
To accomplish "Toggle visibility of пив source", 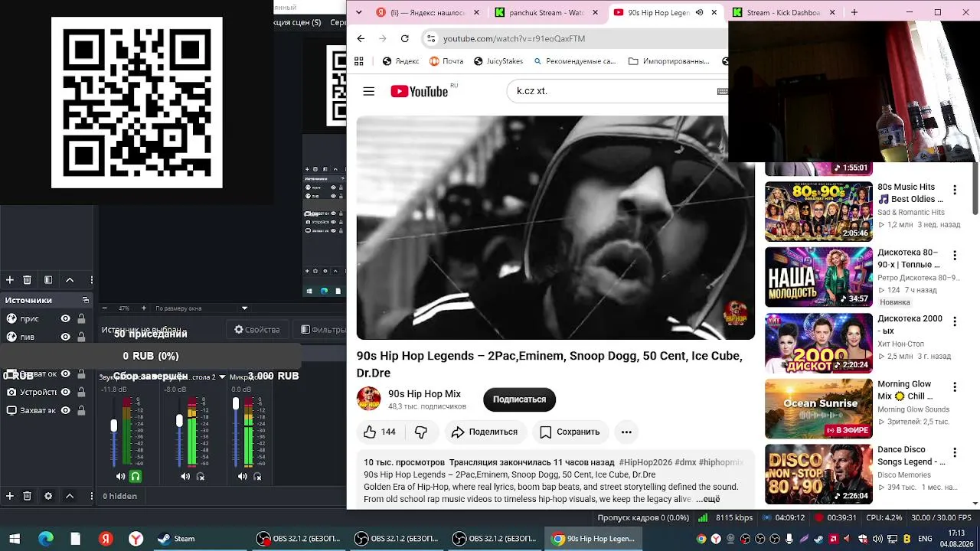I will (66, 337).
